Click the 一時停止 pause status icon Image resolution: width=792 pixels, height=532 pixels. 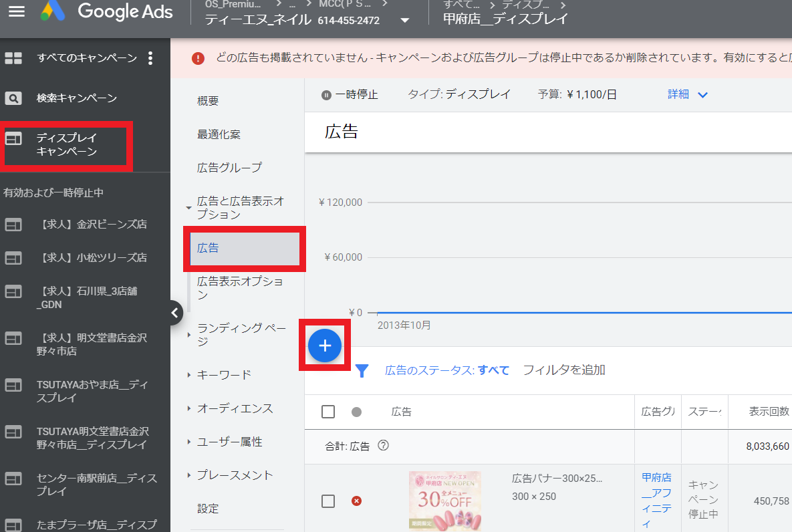(x=326, y=95)
